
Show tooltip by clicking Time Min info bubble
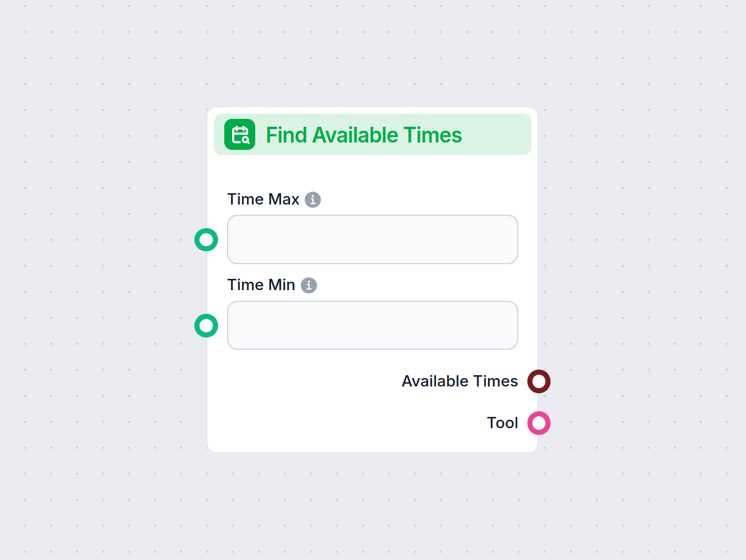pyautogui.click(x=308, y=285)
